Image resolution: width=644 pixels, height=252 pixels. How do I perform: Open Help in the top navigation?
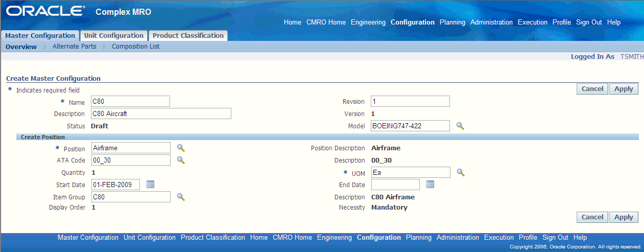[614, 22]
